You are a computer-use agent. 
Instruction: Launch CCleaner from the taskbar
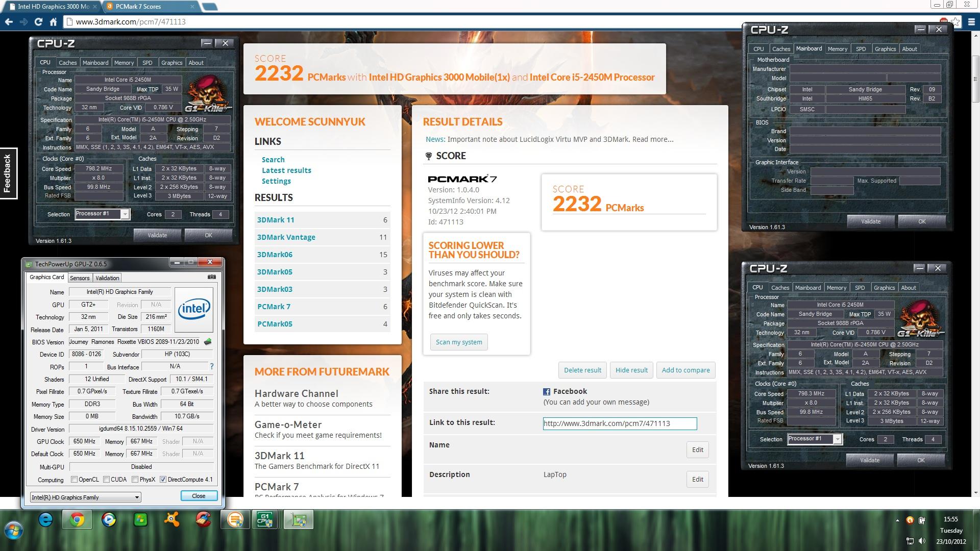pos(204,520)
